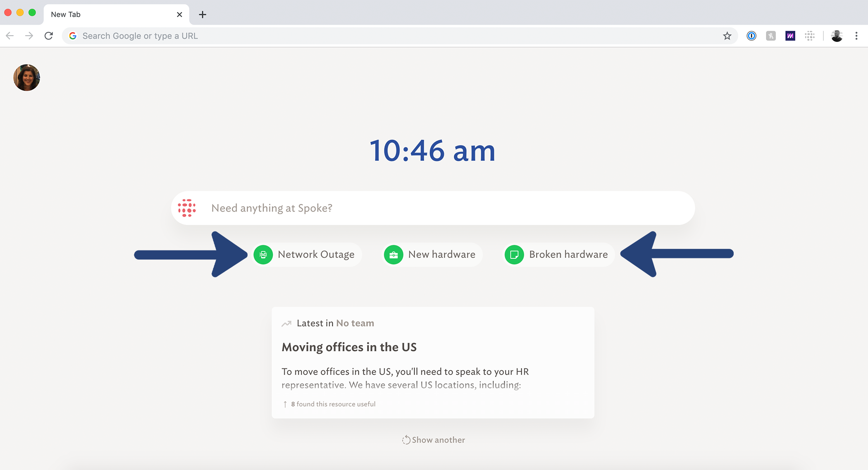Click the Google icon in the address bar

click(x=73, y=36)
